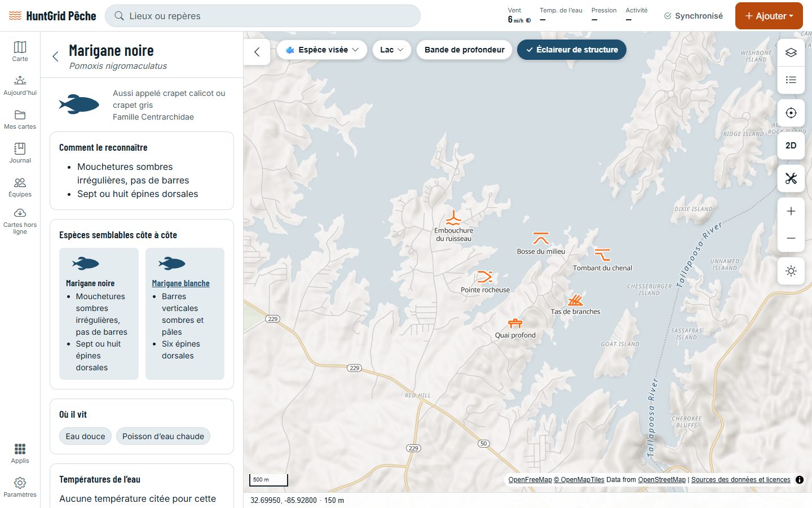This screenshot has width=812, height=508.
Task: Open the map tools (wrench and scissors)
Action: coord(791,178)
